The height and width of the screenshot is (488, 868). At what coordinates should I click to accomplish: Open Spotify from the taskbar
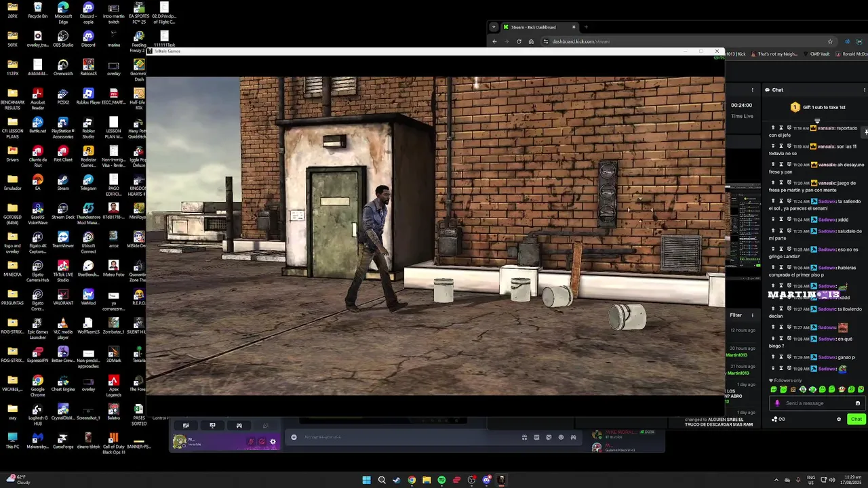pyautogui.click(x=441, y=480)
